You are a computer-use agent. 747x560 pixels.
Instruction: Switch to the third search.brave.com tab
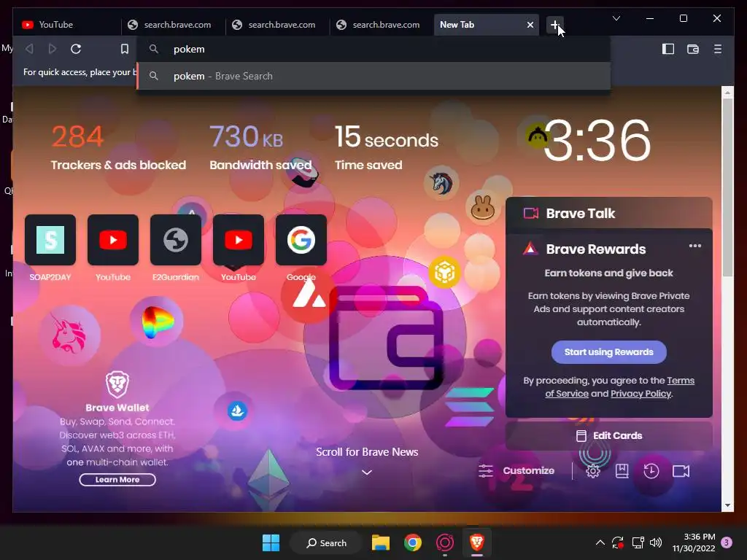[382, 25]
